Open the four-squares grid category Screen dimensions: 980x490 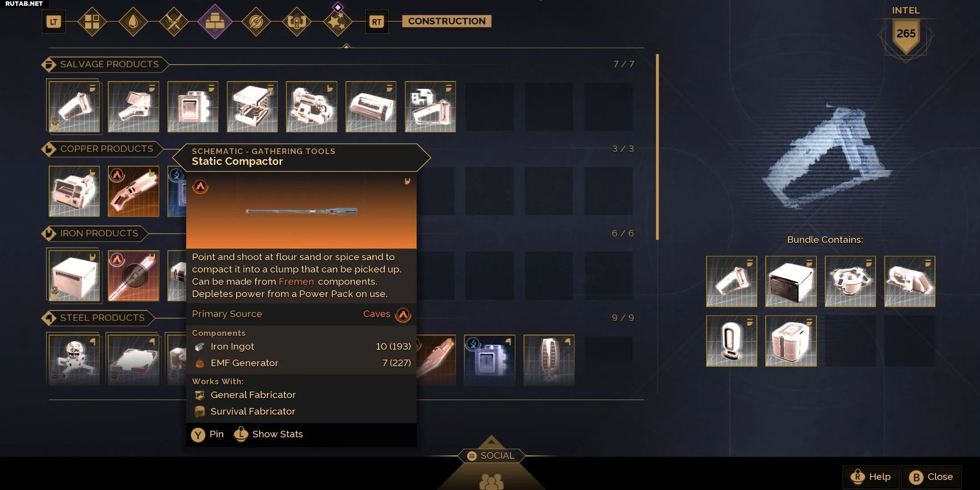pos(92,21)
